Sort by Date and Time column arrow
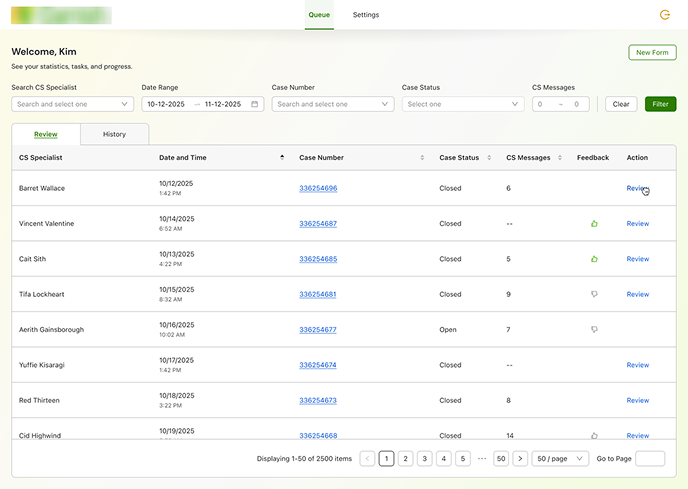 282,157
